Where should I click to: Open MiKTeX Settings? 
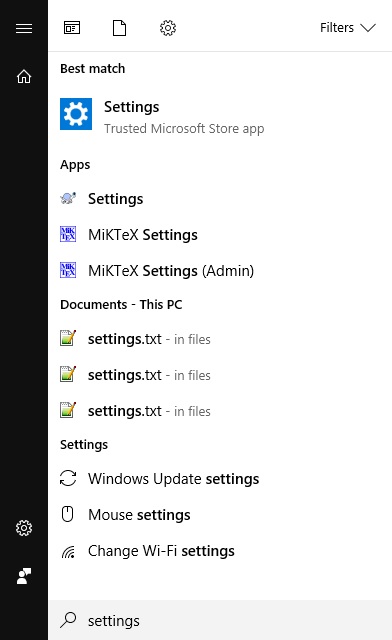[x=220, y=235]
